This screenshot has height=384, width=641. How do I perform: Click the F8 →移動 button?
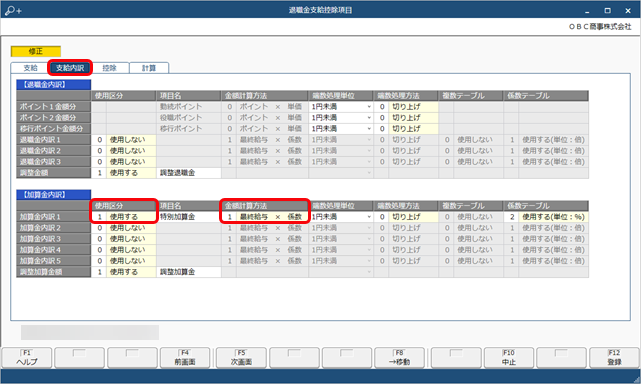[x=399, y=358]
